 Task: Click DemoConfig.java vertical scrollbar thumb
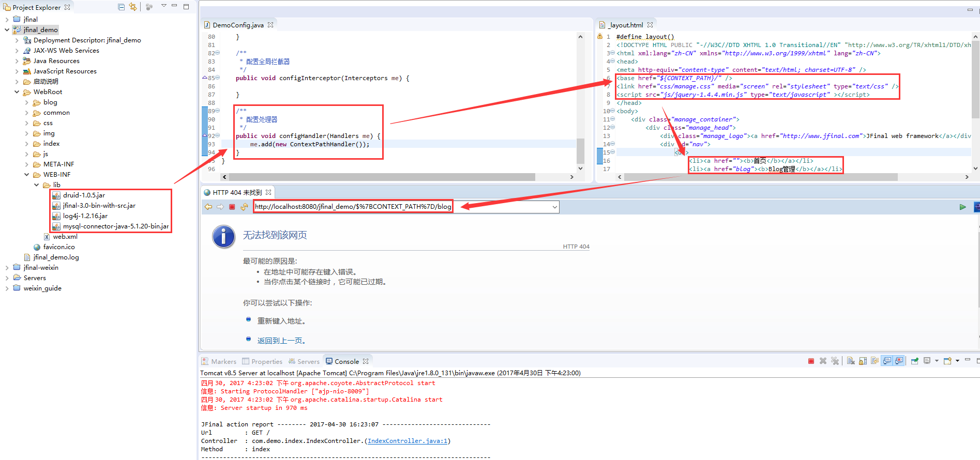click(580, 151)
